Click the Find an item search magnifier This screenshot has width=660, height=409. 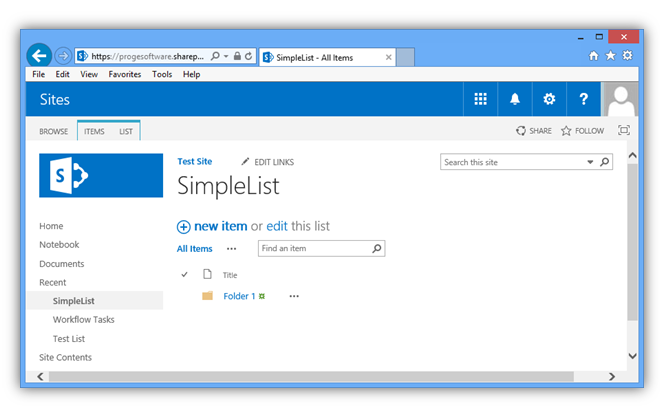(x=376, y=249)
